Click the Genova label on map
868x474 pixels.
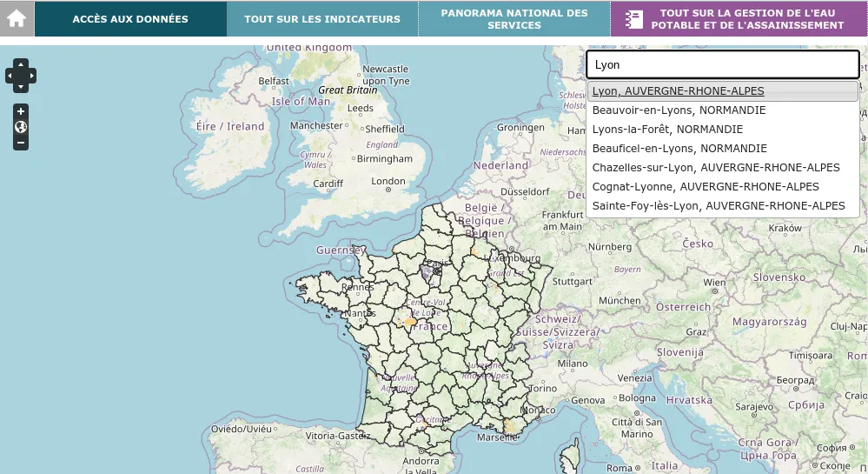[x=588, y=400]
